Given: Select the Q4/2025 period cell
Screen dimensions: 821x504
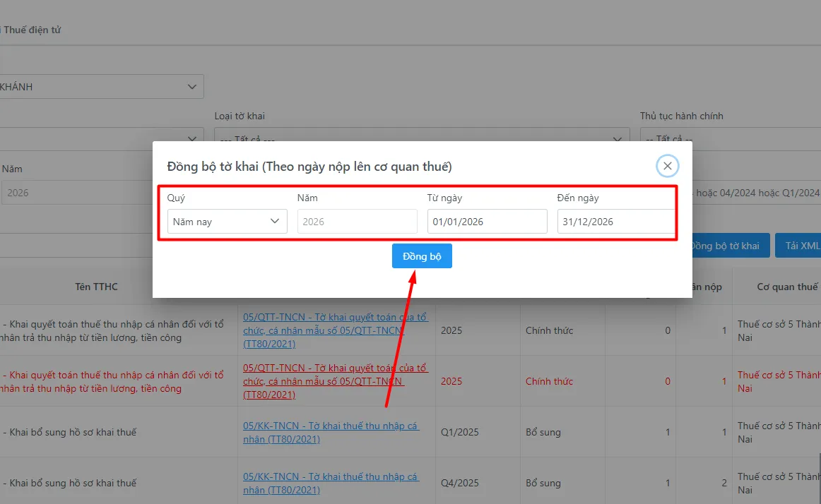Looking at the screenshot, I should point(460,483).
